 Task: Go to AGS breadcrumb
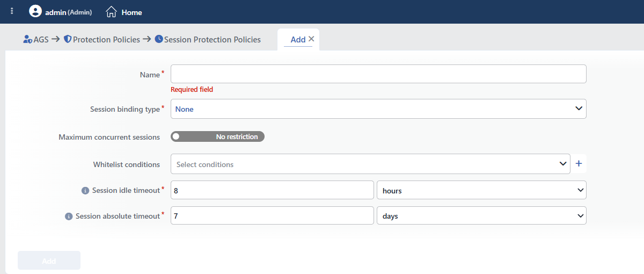pyautogui.click(x=41, y=39)
